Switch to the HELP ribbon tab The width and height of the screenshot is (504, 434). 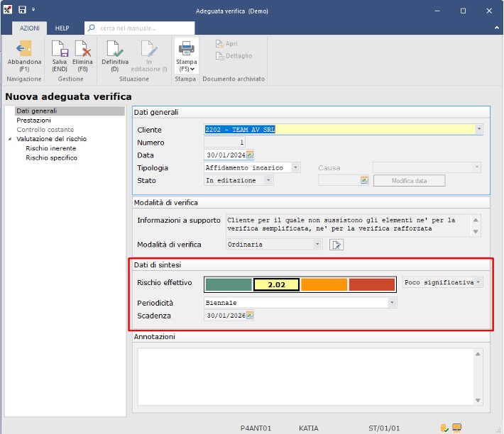pyautogui.click(x=62, y=28)
